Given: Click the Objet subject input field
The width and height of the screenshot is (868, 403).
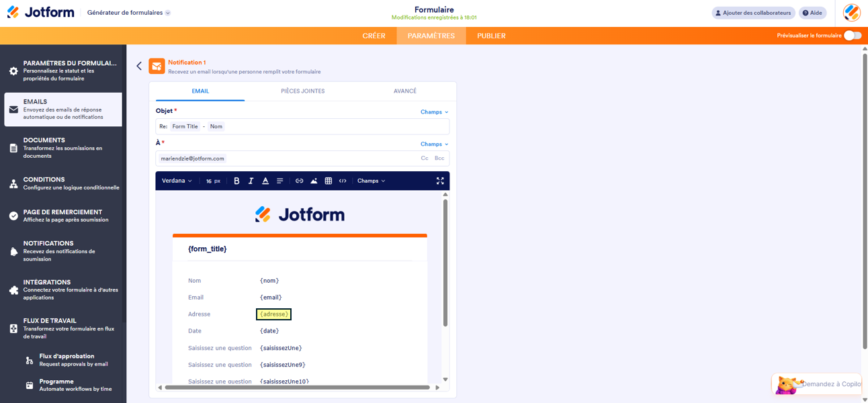Looking at the screenshot, I should point(302,126).
